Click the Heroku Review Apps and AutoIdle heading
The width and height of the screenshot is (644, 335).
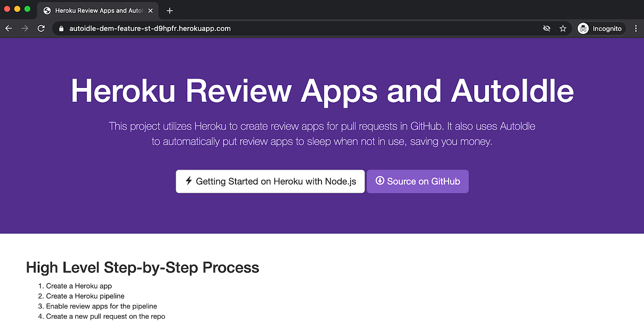(322, 91)
